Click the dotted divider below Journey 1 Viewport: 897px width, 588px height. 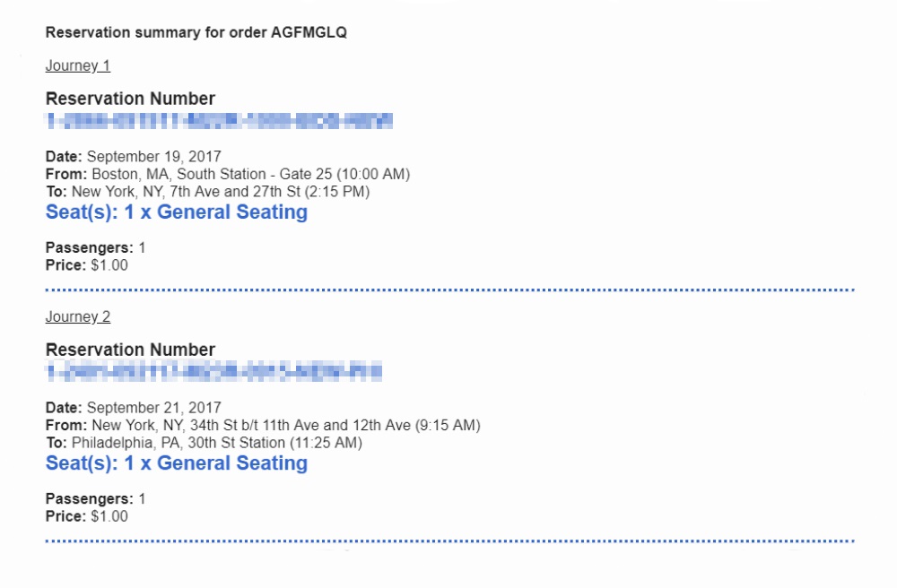pyautogui.click(x=450, y=290)
